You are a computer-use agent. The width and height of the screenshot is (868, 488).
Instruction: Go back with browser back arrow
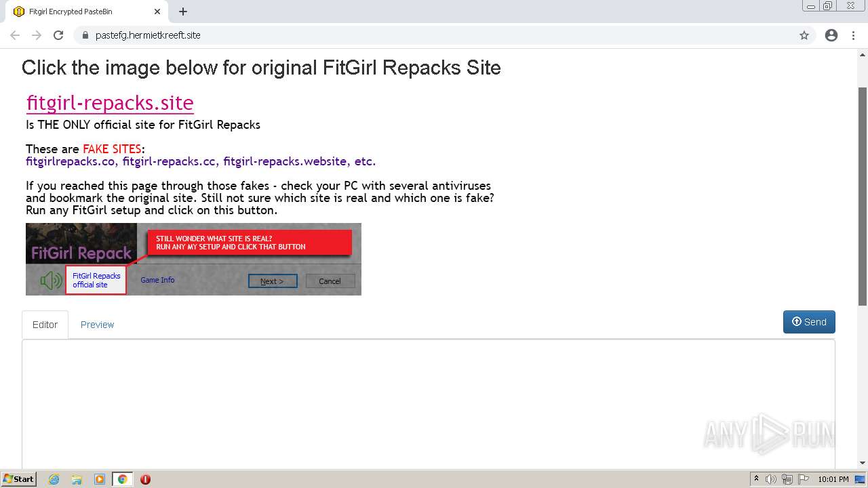click(x=15, y=35)
